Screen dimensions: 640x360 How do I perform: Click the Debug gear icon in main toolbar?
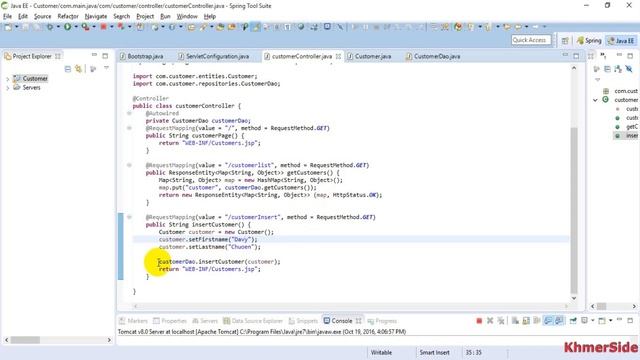[x=50, y=27]
